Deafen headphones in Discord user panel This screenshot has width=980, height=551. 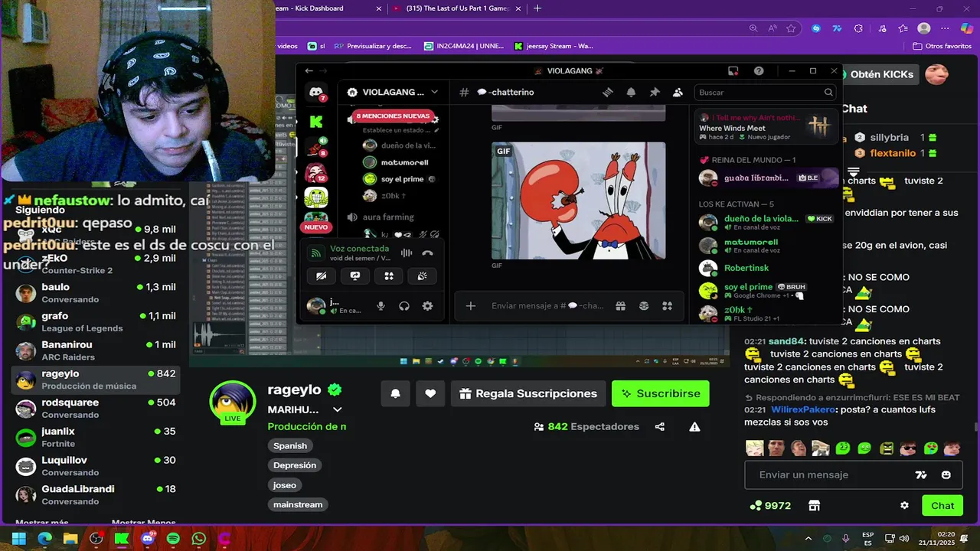(404, 306)
